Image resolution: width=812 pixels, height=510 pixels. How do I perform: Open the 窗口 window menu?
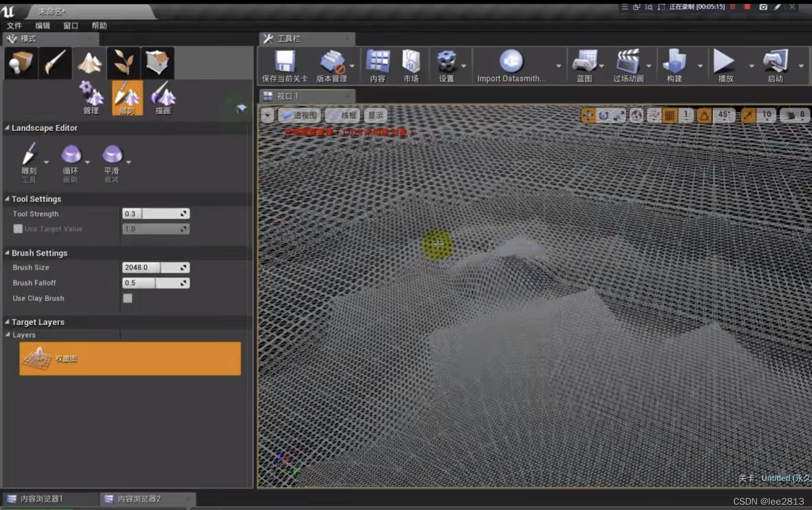(70, 26)
